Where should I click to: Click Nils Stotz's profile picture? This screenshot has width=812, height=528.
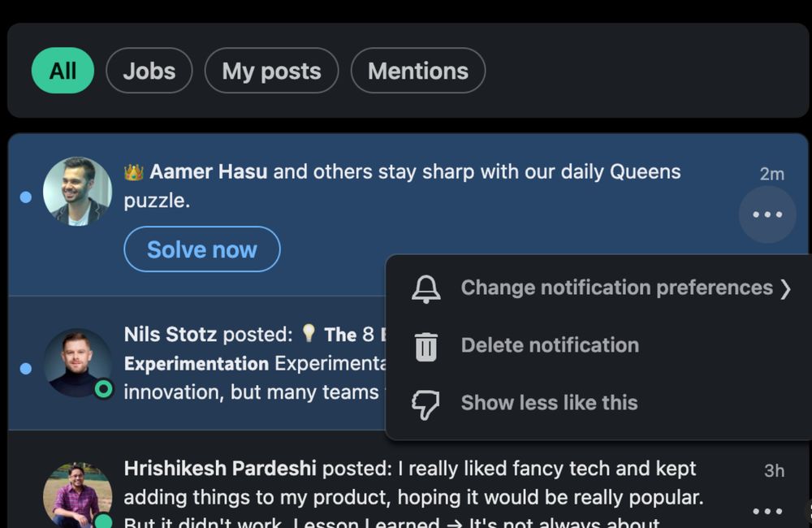[77, 363]
